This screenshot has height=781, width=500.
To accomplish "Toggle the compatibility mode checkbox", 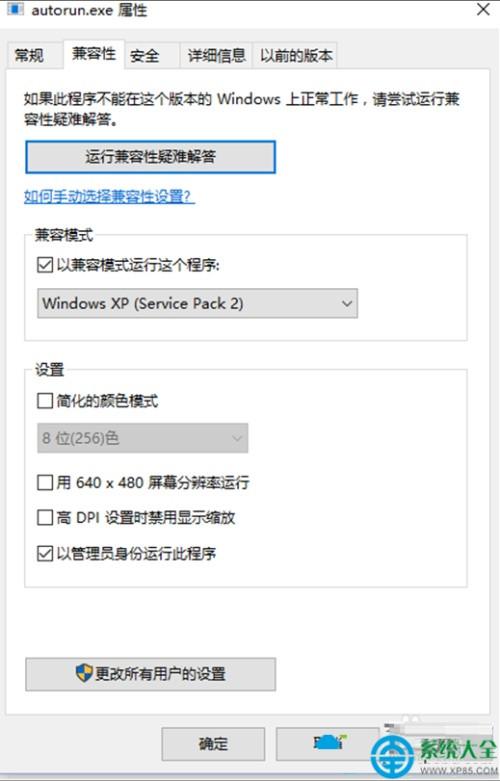I will pyautogui.click(x=45, y=264).
